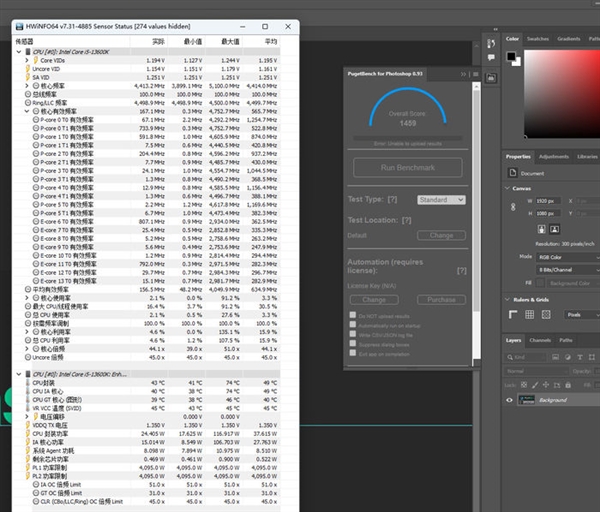Enable 'Do NOT upload results' checkbox
The image size is (600, 512).
(353, 316)
